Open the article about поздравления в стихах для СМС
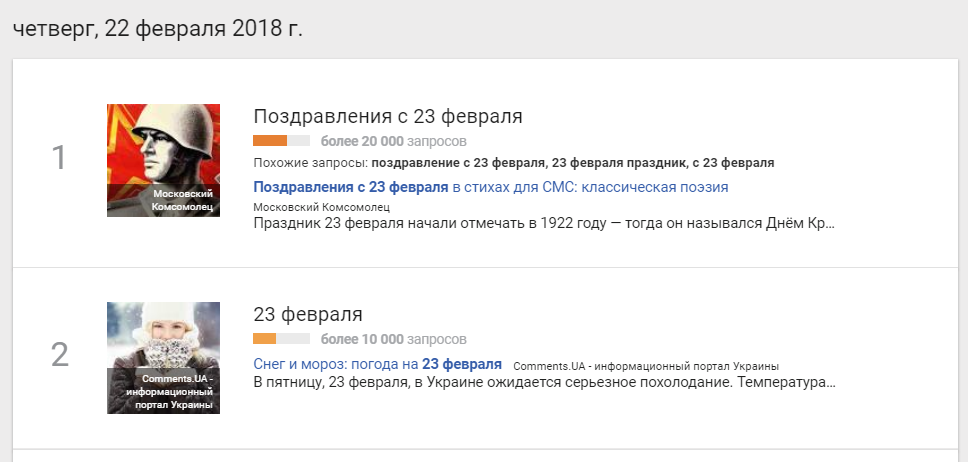The image size is (968, 462). pos(490,187)
